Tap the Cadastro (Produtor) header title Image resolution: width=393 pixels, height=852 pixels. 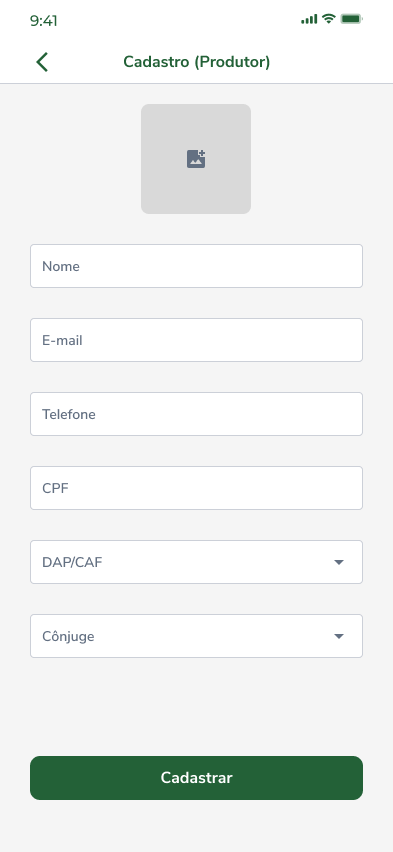click(197, 62)
